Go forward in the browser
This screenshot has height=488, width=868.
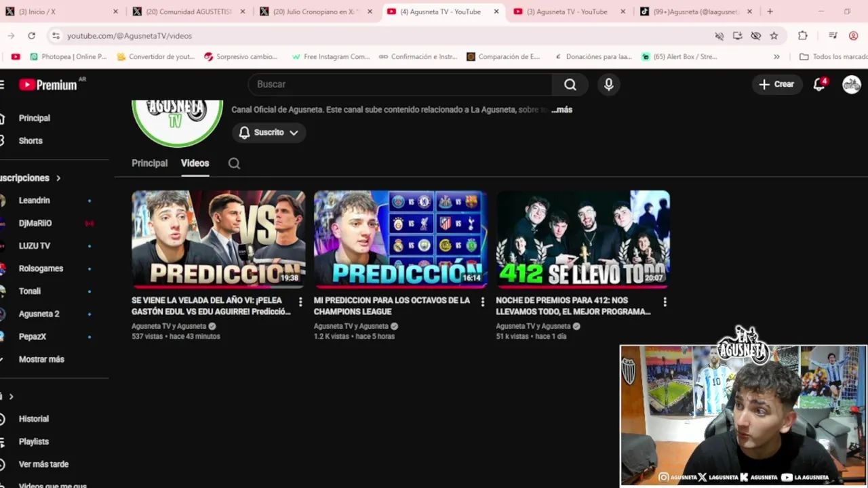pos(11,36)
